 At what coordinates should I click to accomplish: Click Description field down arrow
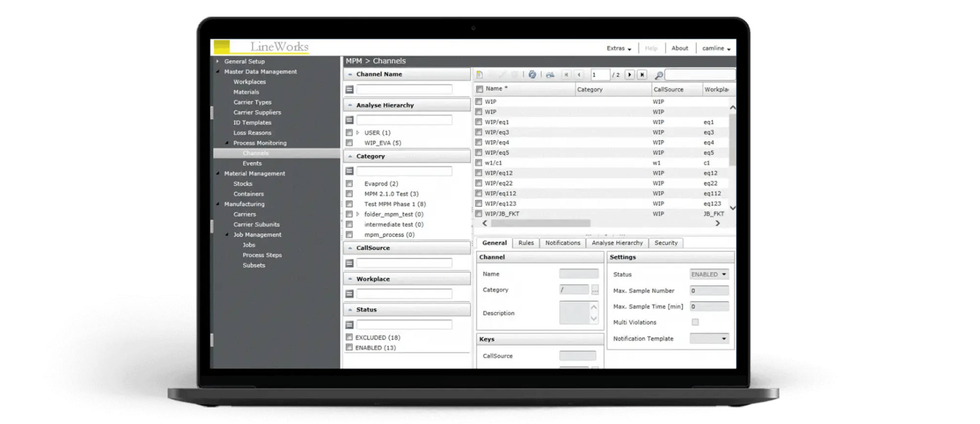(594, 319)
